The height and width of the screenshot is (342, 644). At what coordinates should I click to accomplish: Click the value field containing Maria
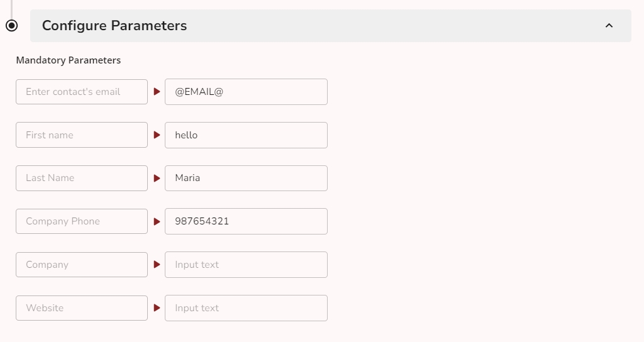point(246,179)
